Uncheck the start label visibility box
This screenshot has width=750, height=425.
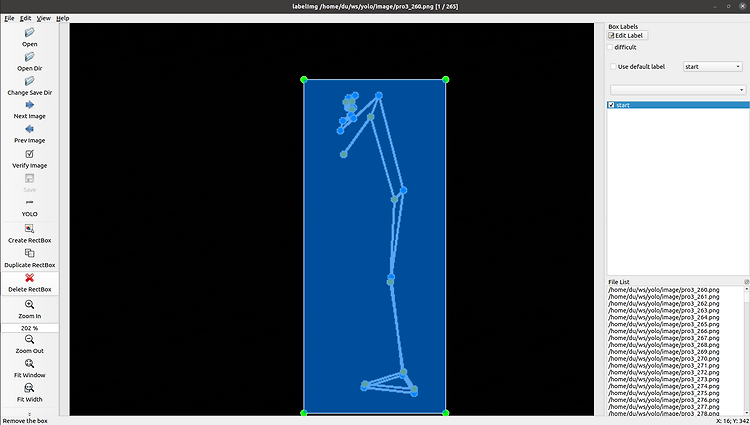611,105
